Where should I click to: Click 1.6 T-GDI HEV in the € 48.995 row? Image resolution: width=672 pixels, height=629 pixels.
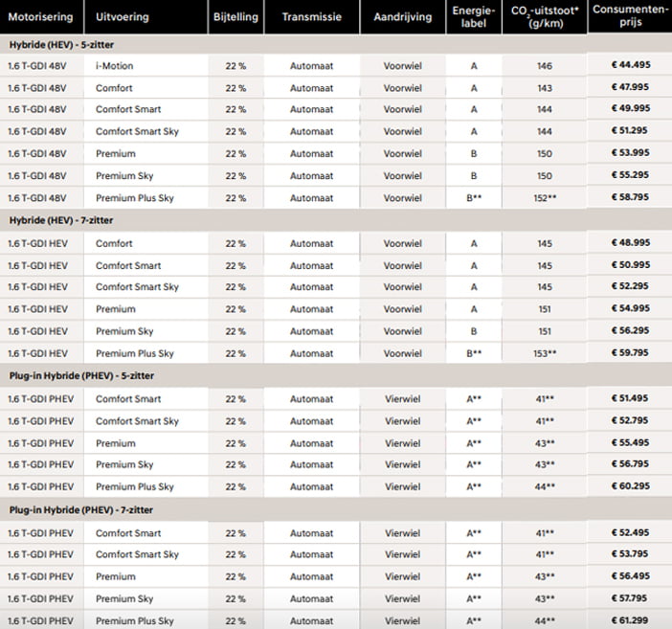[x=37, y=243]
